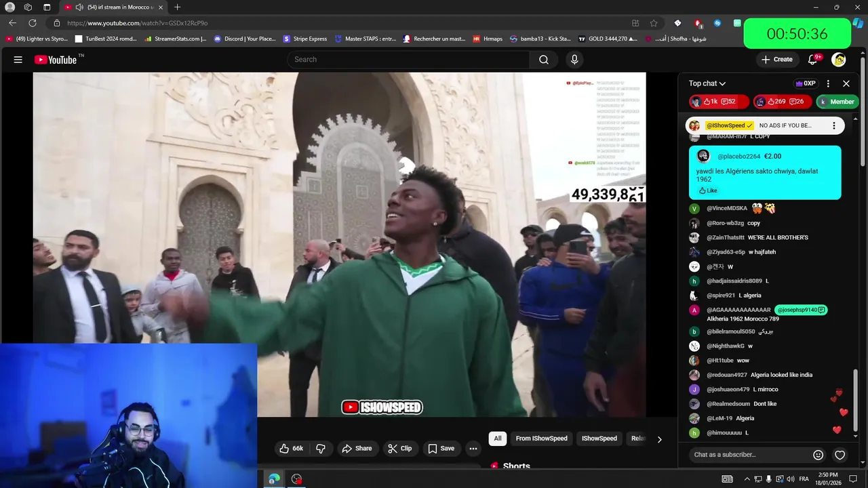This screenshot has width=868, height=488.
Task: Select the From IShowSpeed chip
Action: tap(541, 439)
